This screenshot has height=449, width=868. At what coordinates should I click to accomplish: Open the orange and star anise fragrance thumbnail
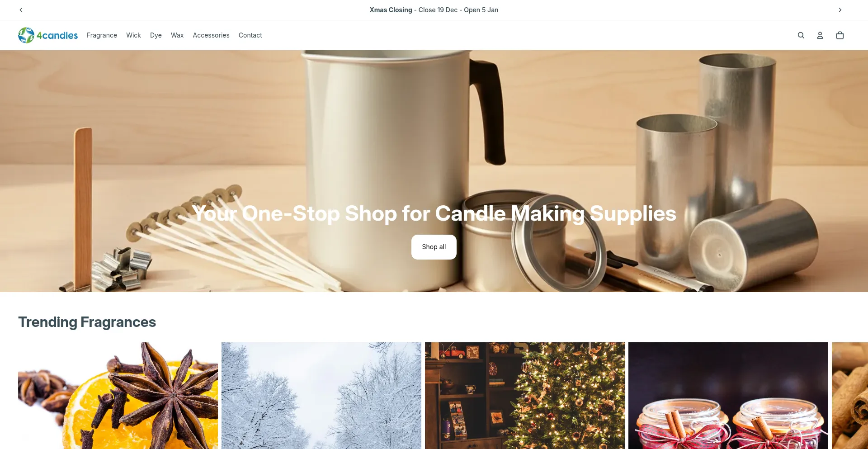[x=118, y=396]
